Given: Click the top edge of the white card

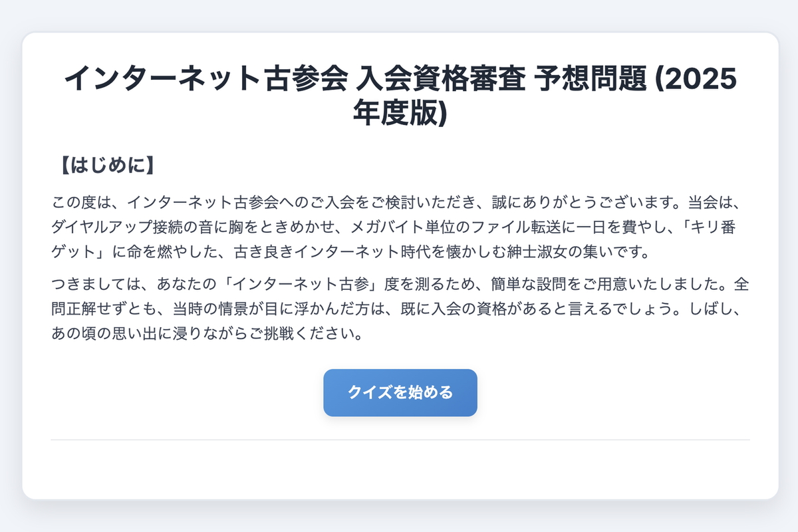Looking at the screenshot, I should pyautogui.click(x=399, y=35).
